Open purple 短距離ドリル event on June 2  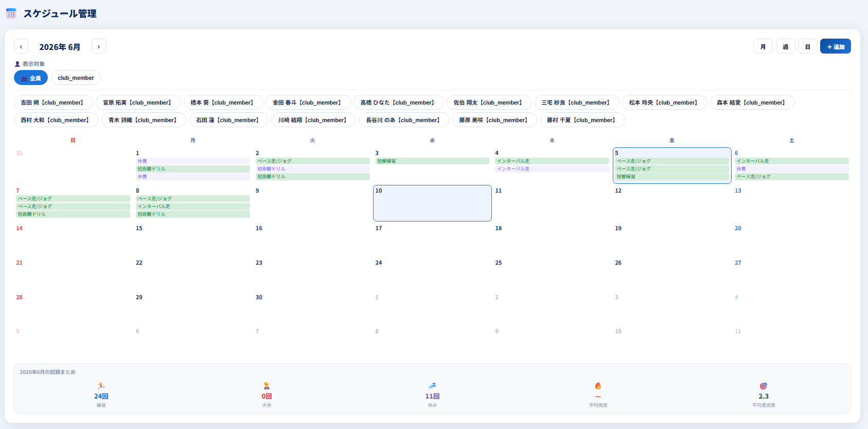pos(312,169)
